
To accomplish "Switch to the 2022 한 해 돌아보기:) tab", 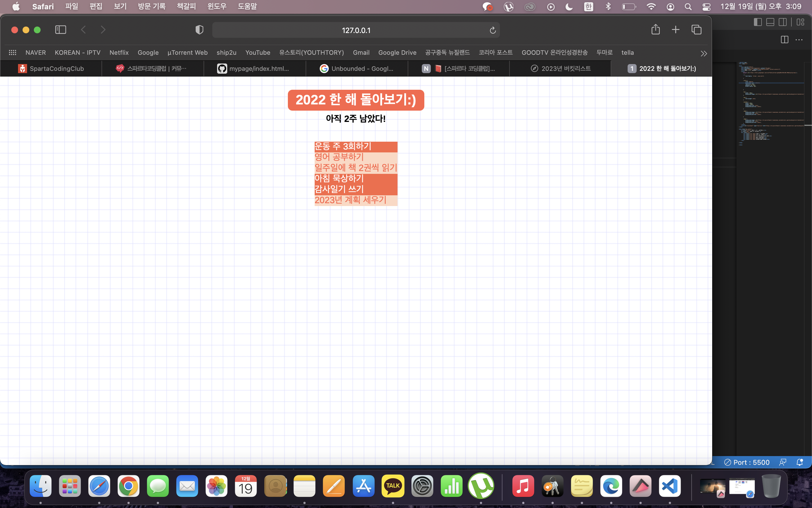I will click(x=661, y=69).
